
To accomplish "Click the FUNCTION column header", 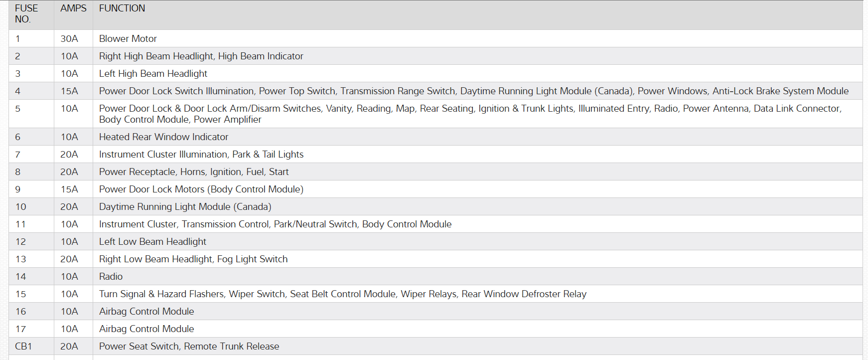I will pos(122,8).
